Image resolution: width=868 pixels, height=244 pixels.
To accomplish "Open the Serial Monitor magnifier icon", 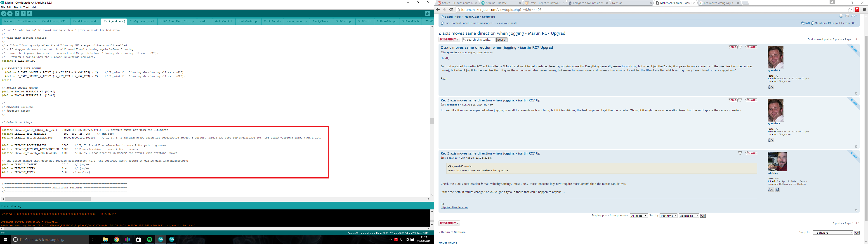I will click(x=428, y=14).
